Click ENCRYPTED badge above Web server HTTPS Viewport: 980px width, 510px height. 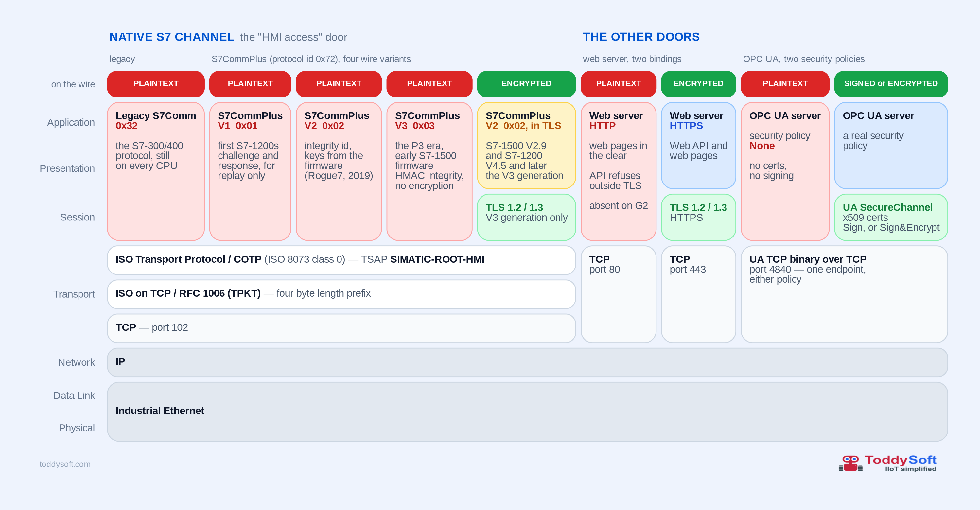698,84
